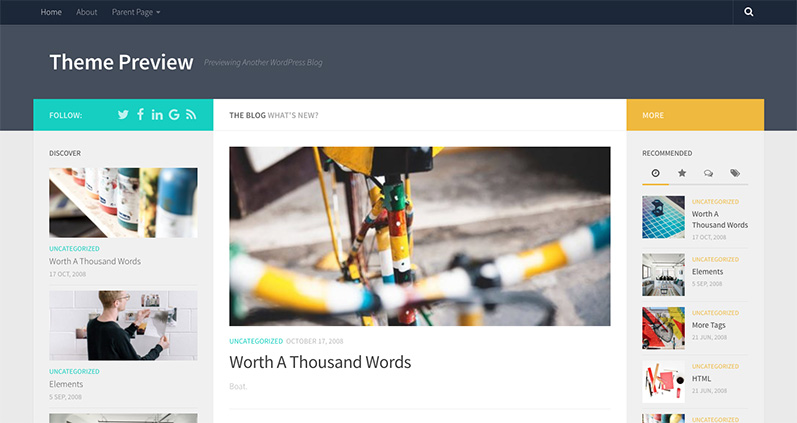Select the recent posts clock tab

(656, 173)
